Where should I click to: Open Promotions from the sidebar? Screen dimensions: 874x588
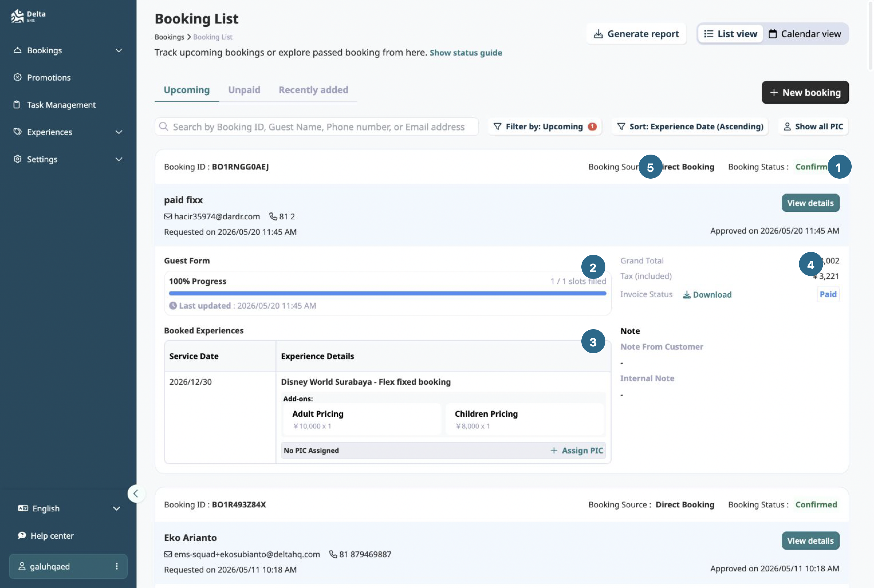coord(49,78)
